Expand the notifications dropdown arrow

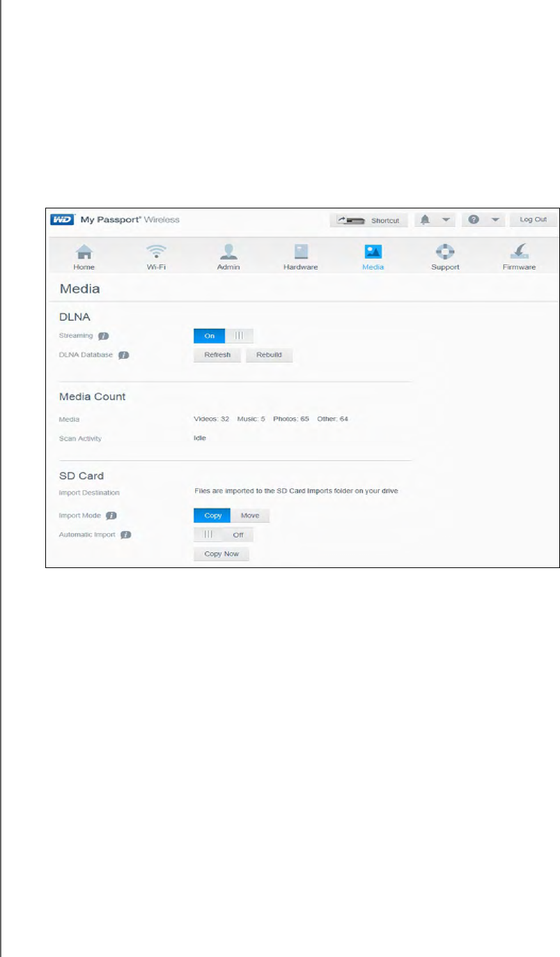click(x=446, y=220)
